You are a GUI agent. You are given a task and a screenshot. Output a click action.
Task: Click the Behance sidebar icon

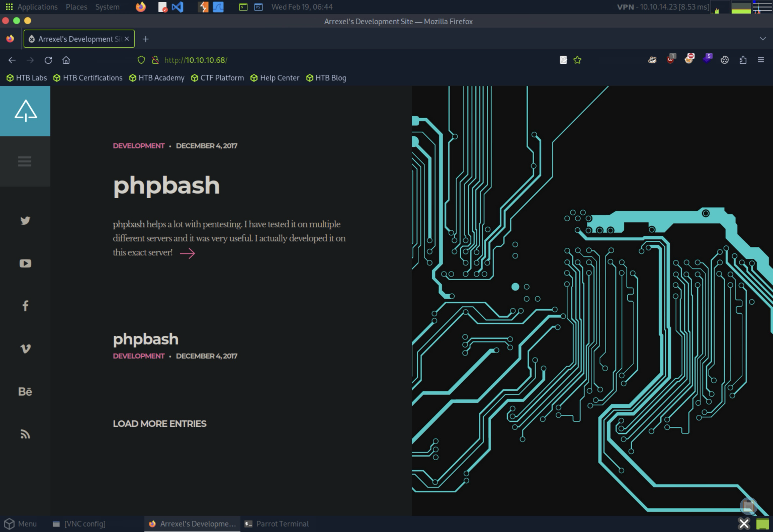point(25,391)
